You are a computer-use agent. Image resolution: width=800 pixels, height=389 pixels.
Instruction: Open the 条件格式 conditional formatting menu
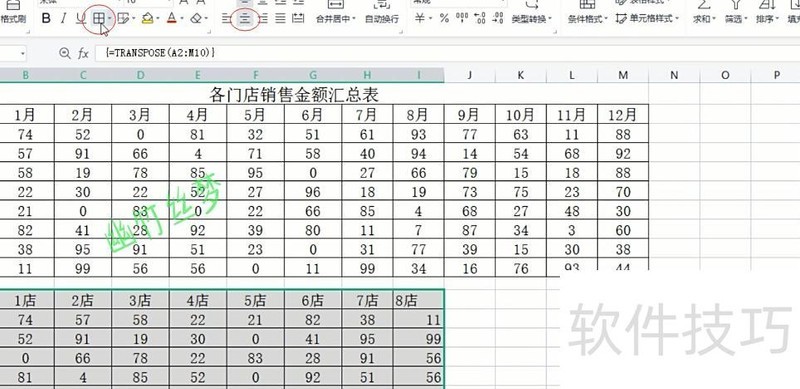[588, 19]
